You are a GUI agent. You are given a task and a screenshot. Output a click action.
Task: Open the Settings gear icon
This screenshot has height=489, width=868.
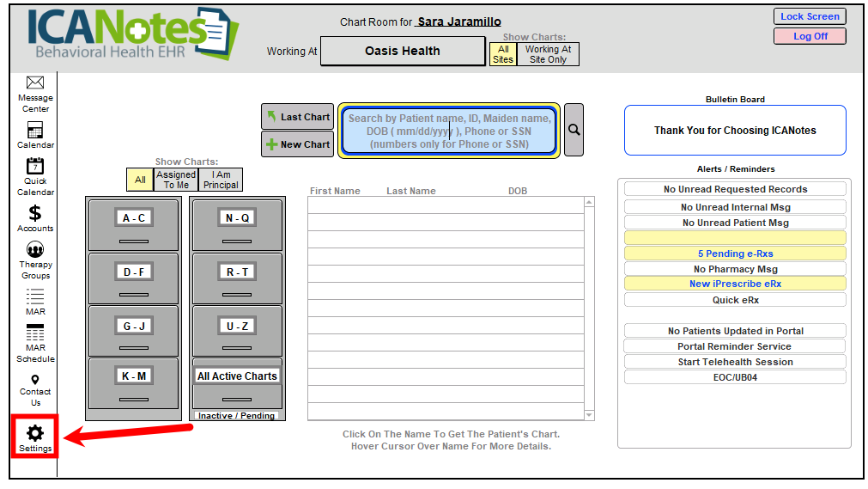pos(35,434)
